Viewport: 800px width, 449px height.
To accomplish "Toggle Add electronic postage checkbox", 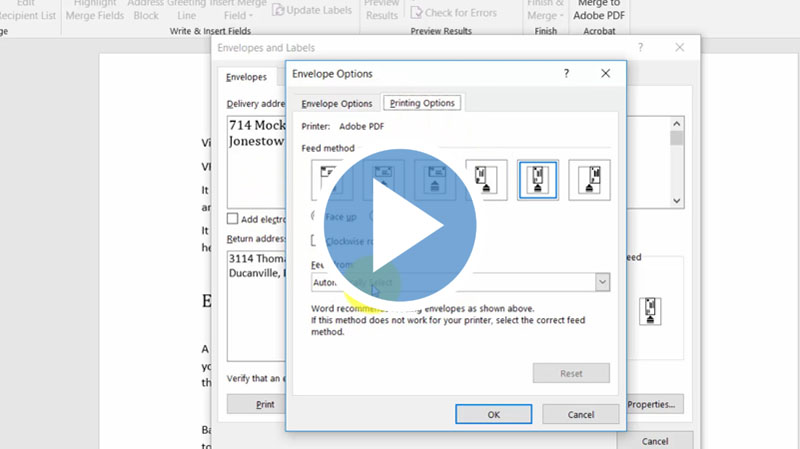I will tap(233, 219).
